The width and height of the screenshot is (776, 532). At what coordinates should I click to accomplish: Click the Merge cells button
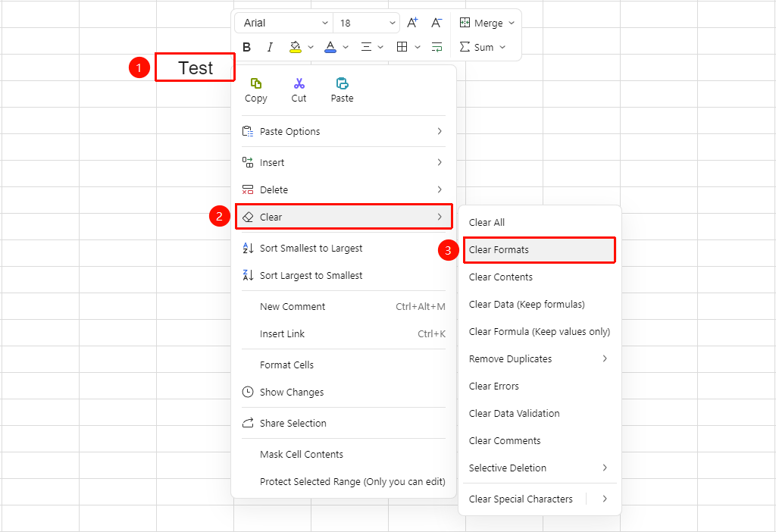(481, 23)
